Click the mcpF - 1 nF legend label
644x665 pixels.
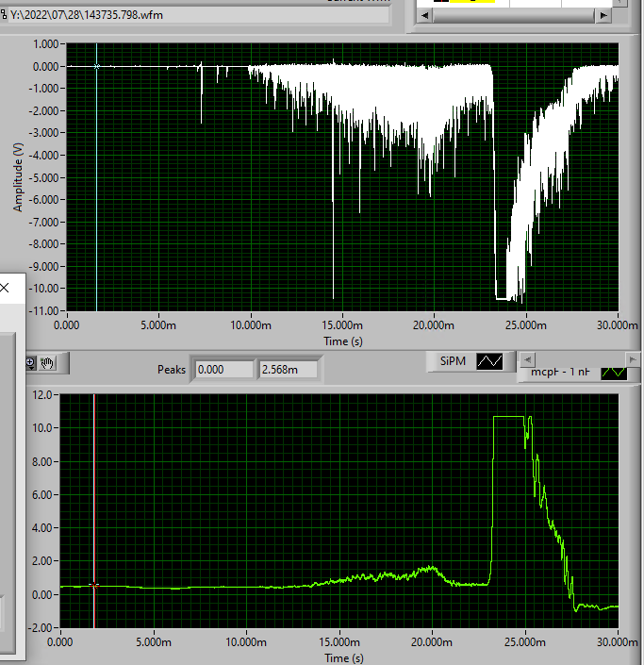[560, 372]
